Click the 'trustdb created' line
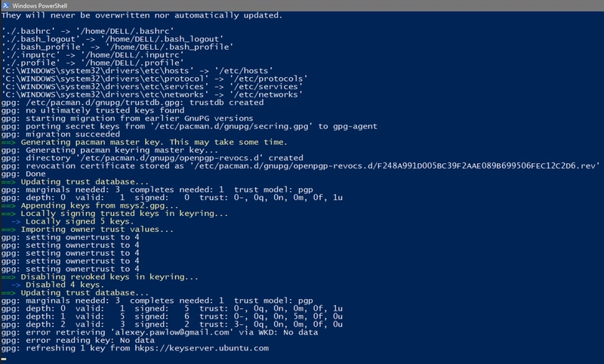Image resolution: width=604 pixels, height=364 pixels. click(133, 103)
